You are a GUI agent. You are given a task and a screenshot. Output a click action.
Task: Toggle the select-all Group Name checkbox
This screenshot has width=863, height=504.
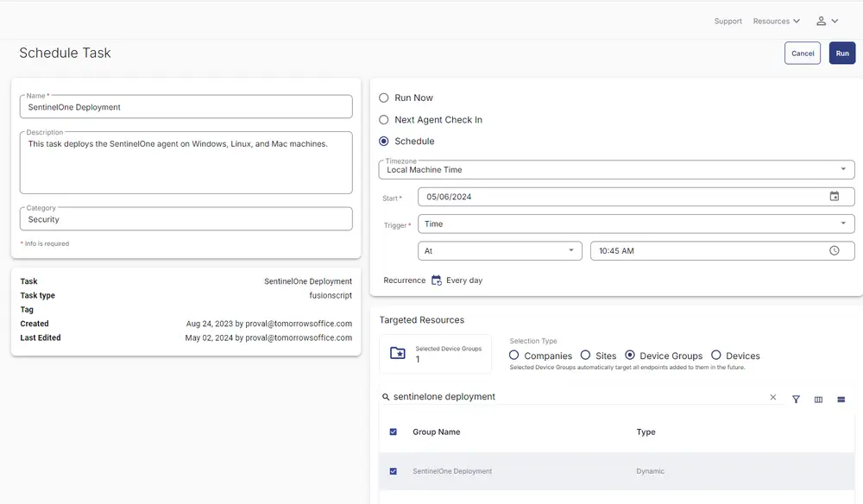click(x=393, y=432)
